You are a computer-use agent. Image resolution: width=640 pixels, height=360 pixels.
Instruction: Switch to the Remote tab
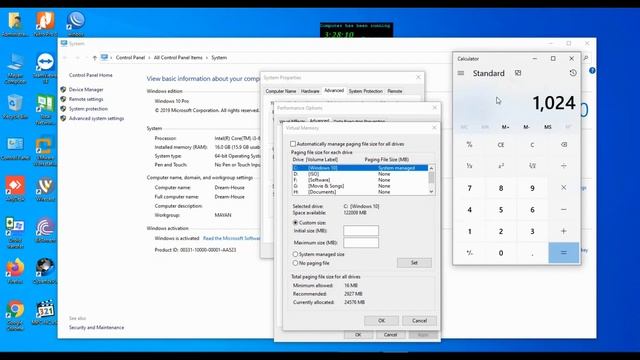point(395,91)
